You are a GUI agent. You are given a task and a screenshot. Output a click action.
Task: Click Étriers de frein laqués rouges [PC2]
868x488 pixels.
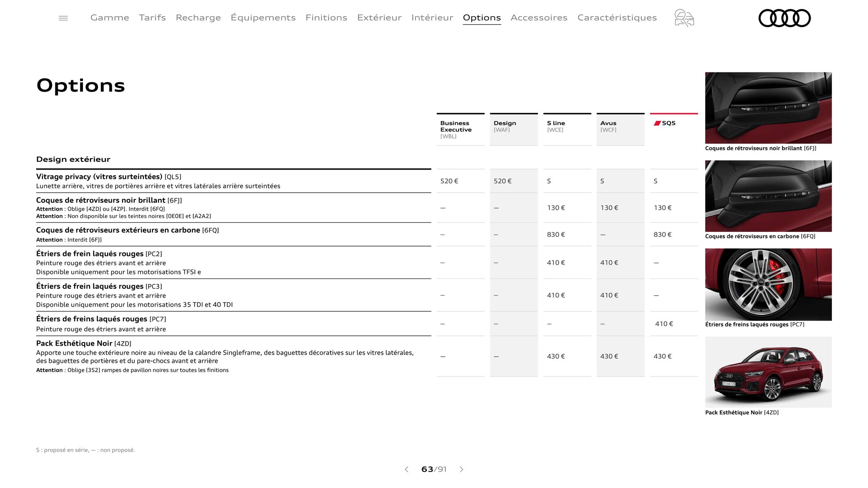[x=99, y=254]
